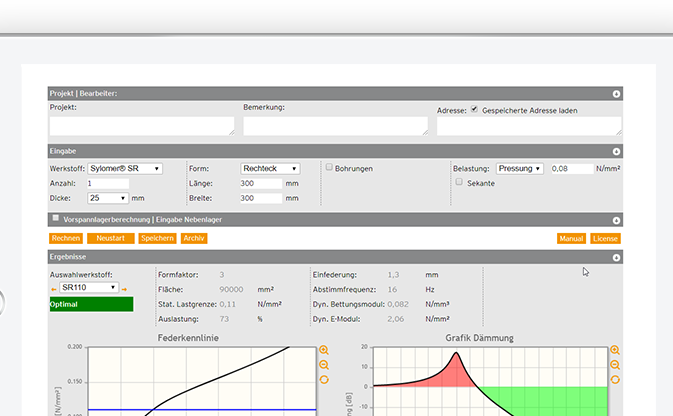Viewport: 673px width, 416px height.
Task: Click the Einfederung value 1,3
Action: coord(393,275)
